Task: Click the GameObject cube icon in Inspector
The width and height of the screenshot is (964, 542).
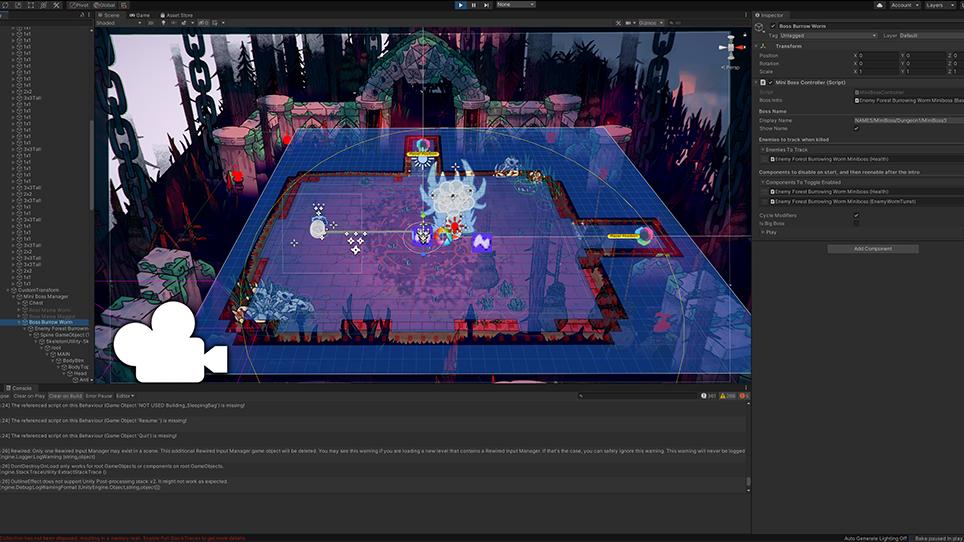Action: (760, 28)
